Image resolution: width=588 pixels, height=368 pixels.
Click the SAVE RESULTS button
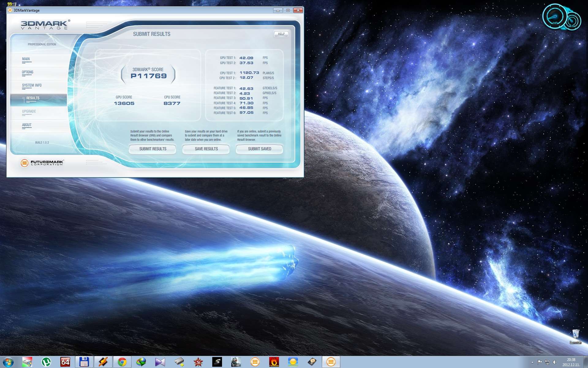206,149
